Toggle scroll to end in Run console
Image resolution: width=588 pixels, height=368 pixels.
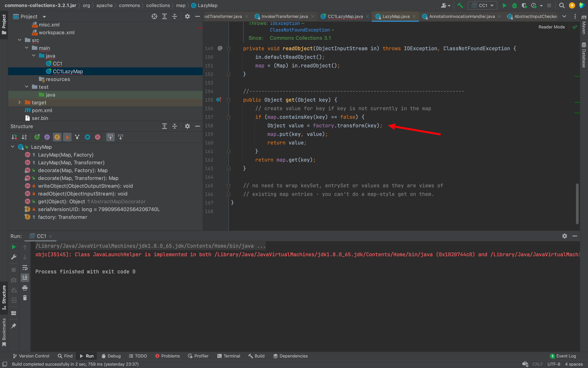25,277
